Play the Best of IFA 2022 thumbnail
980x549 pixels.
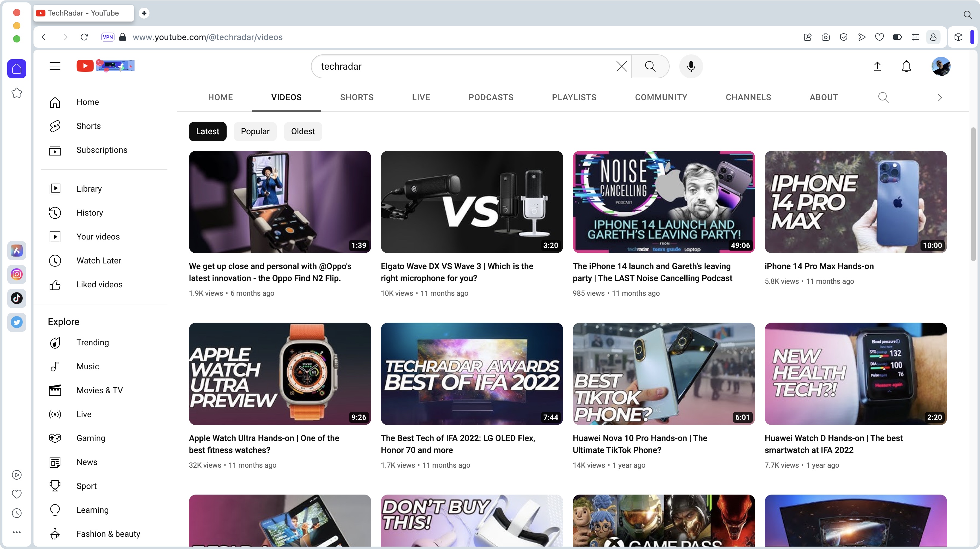472,374
